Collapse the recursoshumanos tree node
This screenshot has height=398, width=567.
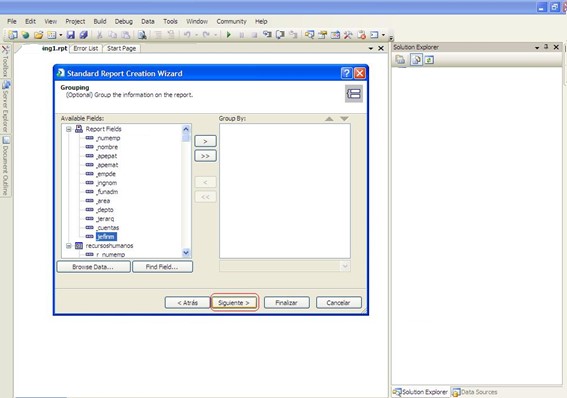[x=68, y=246]
